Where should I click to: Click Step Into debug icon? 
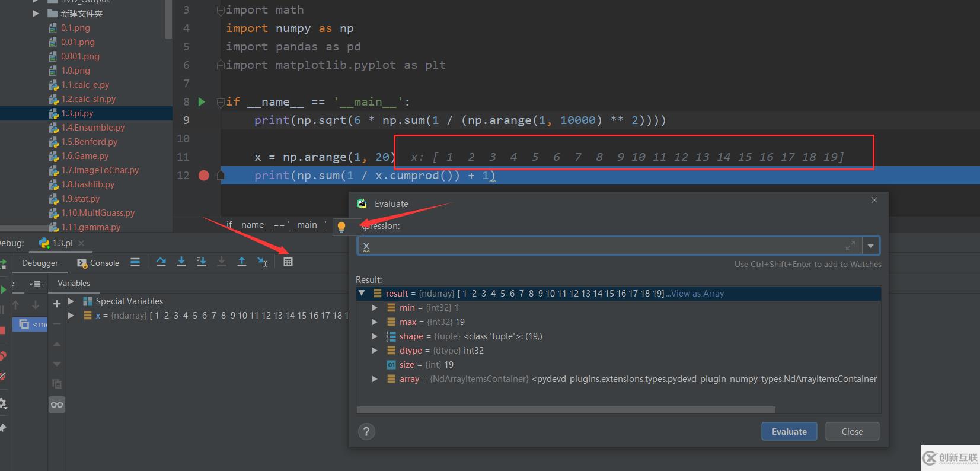[x=181, y=262]
